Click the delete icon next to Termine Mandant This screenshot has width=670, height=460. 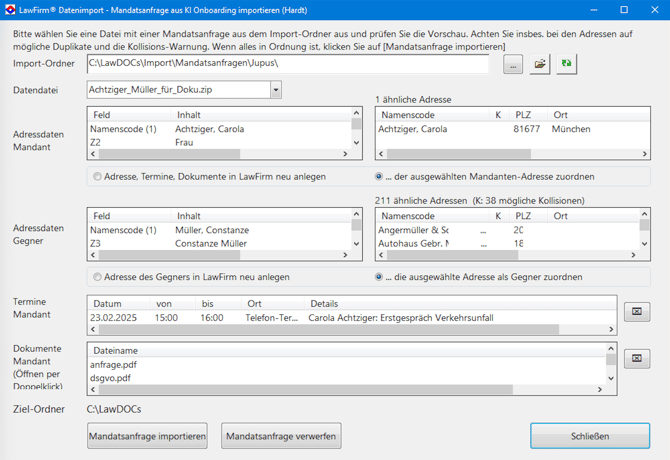pyautogui.click(x=636, y=312)
